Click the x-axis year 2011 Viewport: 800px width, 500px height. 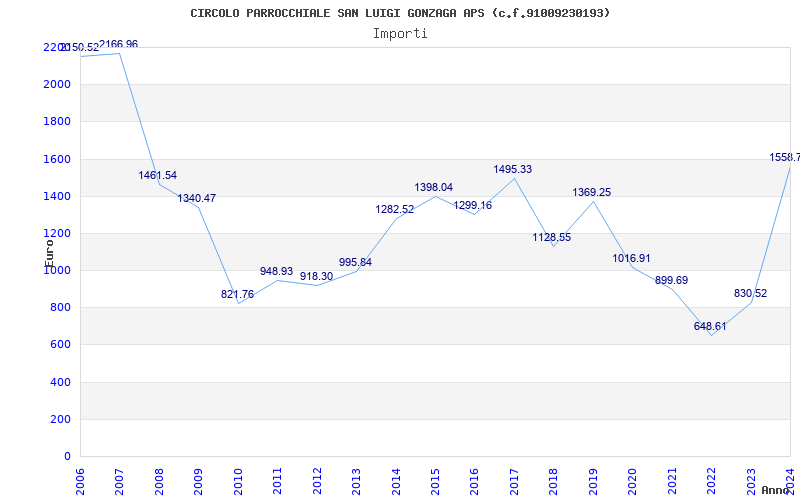click(278, 481)
